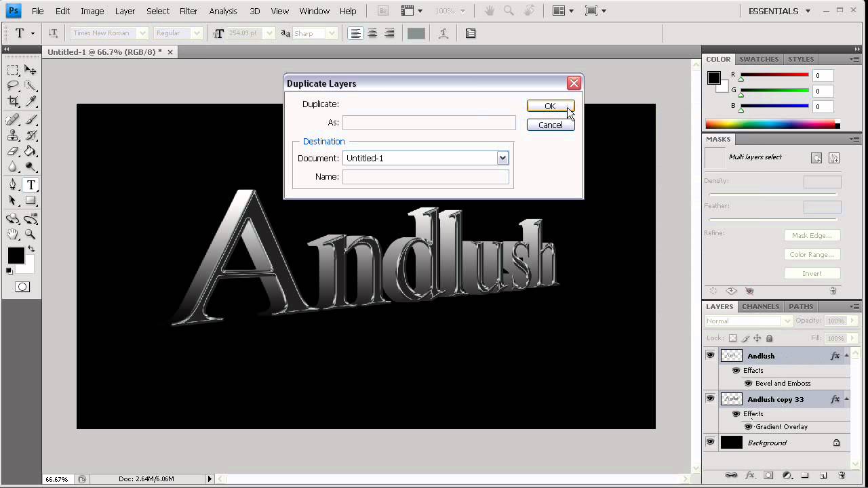Collapse effects of Andlush layer

click(x=846, y=355)
